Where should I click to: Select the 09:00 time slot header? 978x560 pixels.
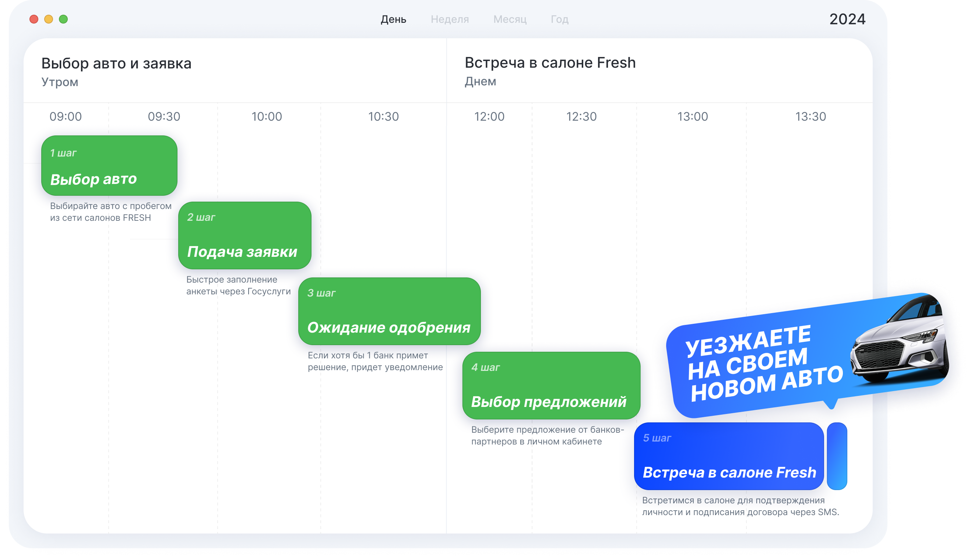click(66, 117)
